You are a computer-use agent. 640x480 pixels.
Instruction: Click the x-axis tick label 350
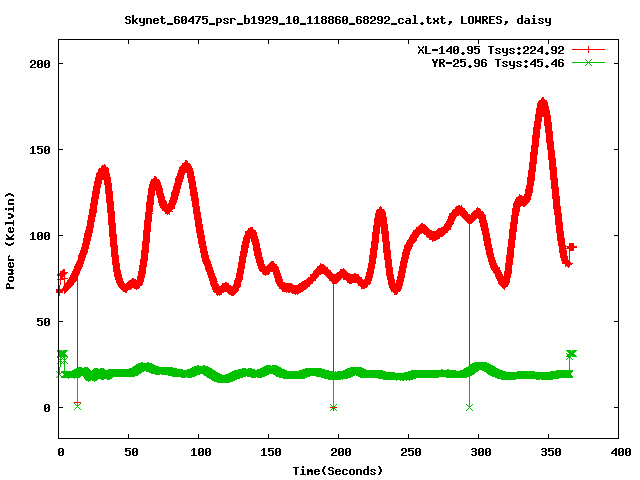pyautogui.click(x=551, y=452)
